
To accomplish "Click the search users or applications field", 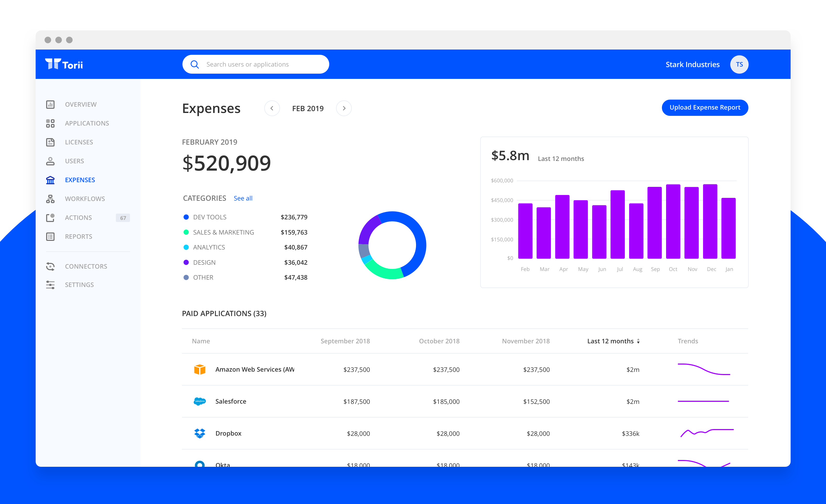I will click(256, 64).
